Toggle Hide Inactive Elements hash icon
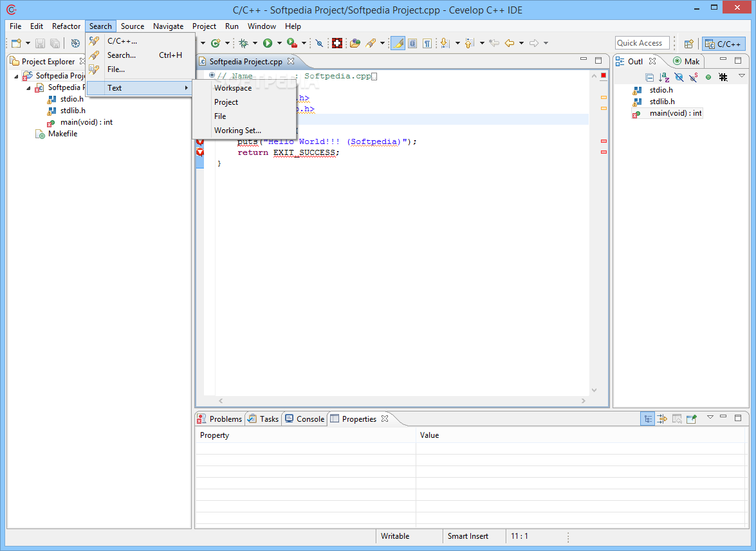 coord(723,77)
